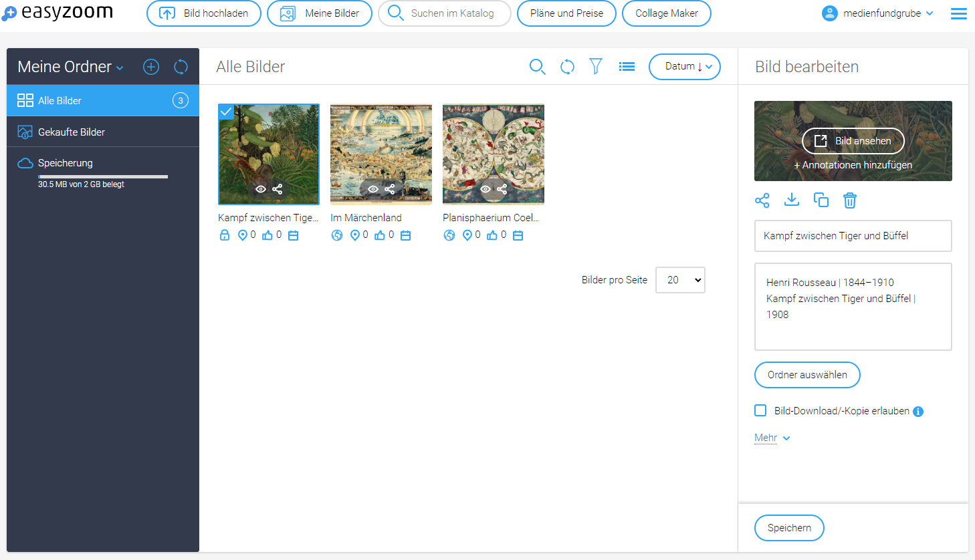Viewport: 975px width, 560px height.
Task: Open Bilder pro Seite 20 dropdown
Action: pyautogui.click(x=681, y=280)
